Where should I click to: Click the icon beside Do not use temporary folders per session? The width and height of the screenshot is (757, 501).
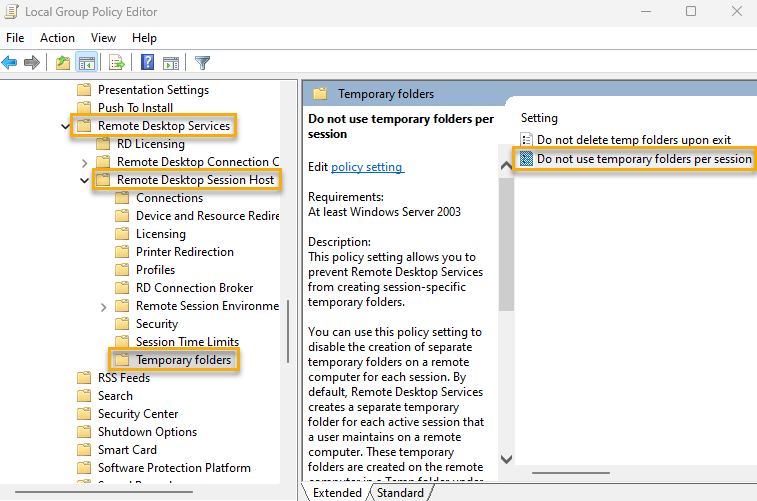[x=527, y=159]
